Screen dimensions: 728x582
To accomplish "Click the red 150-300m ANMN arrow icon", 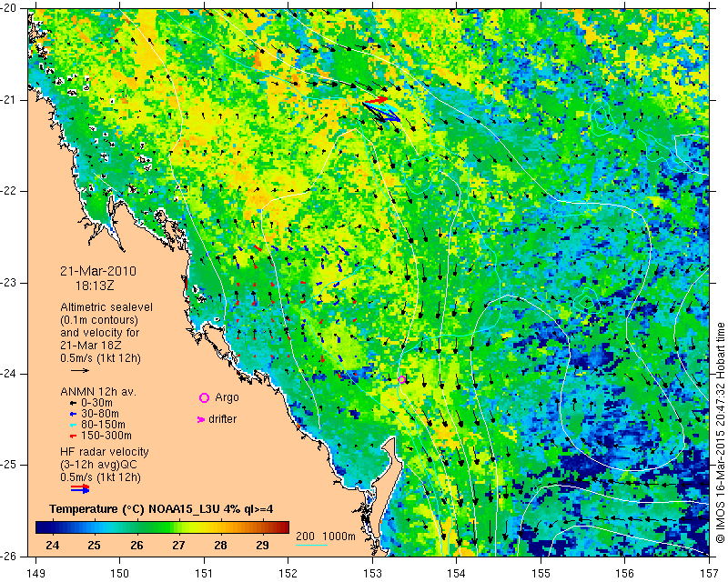I will pos(73,436).
